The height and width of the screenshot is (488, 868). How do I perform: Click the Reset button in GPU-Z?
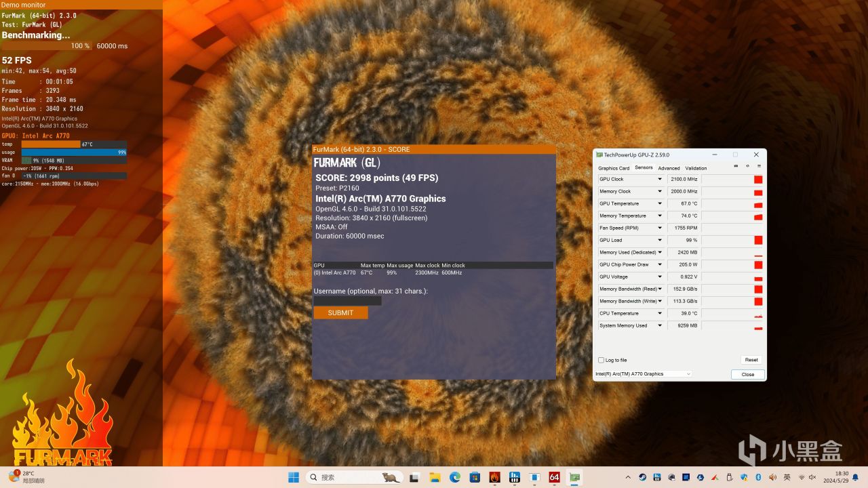pyautogui.click(x=751, y=360)
